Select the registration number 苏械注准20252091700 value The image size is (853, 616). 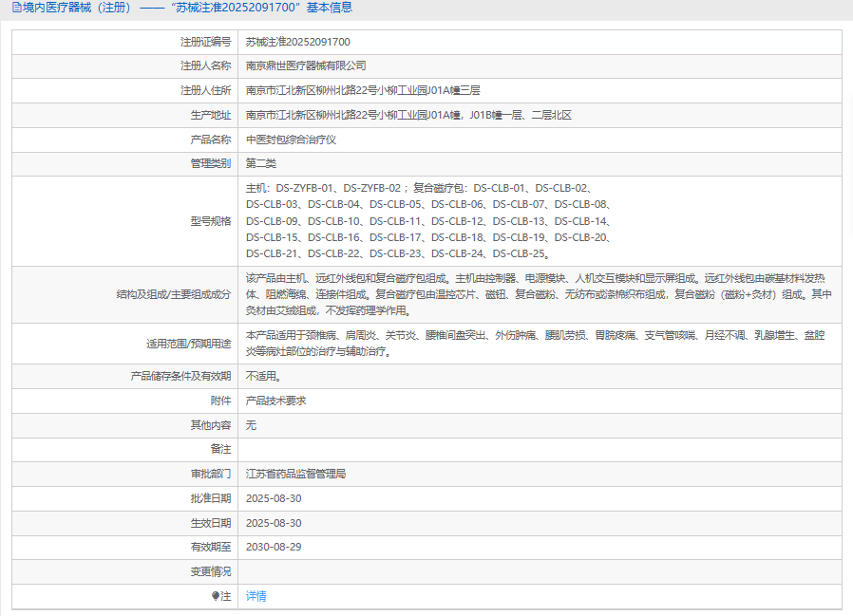(x=297, y=42)
